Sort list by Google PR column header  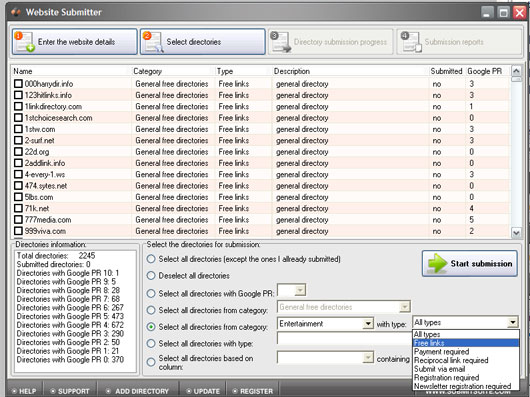(487, 71)
